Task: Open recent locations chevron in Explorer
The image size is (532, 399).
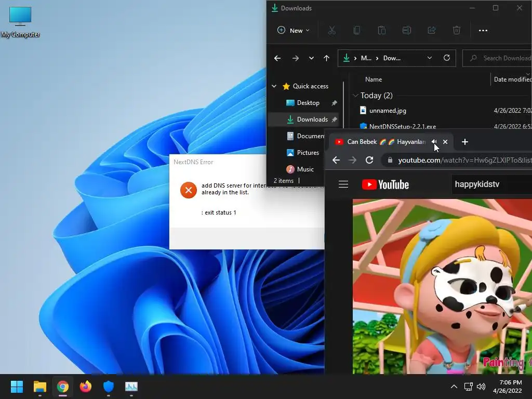Action: pos(311,58)
